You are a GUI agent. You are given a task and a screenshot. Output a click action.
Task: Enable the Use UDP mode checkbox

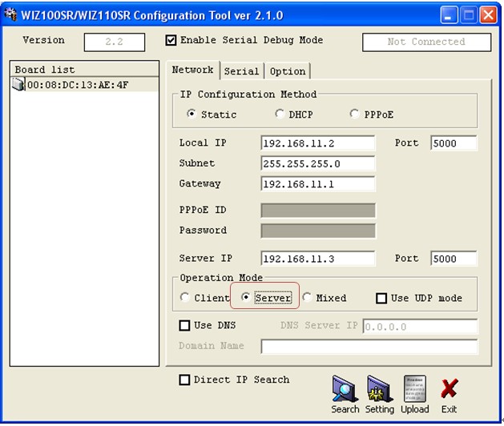[381, 298]
